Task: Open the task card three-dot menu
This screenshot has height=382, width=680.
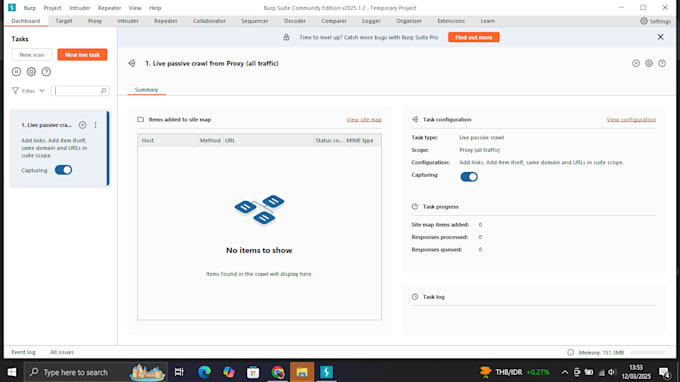Action: pyautogui.click(x=95, y=125)
